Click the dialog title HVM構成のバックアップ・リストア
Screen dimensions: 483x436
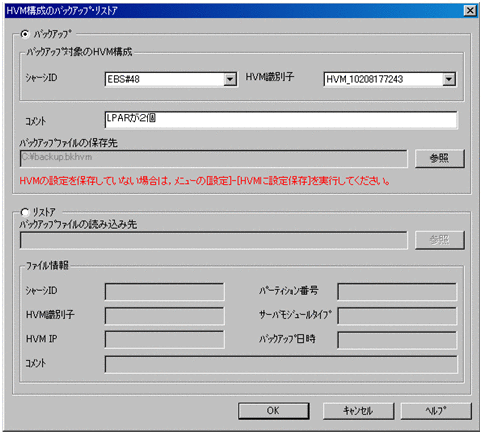pos(62,11)
